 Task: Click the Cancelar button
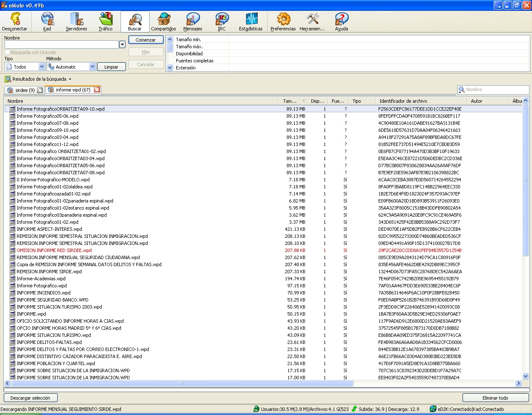pos(145,64)
